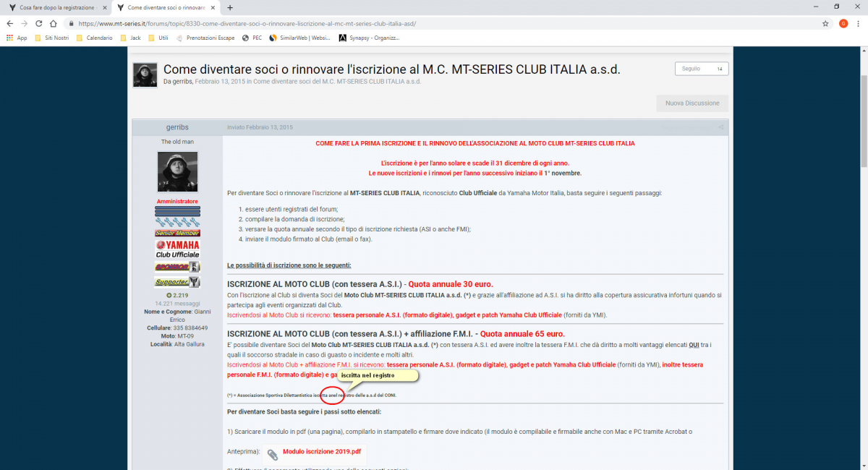The width and height of the screenshot is (868, 470).
Task: Click the 2.219 reputation score
Action: (x=177, y=295)
